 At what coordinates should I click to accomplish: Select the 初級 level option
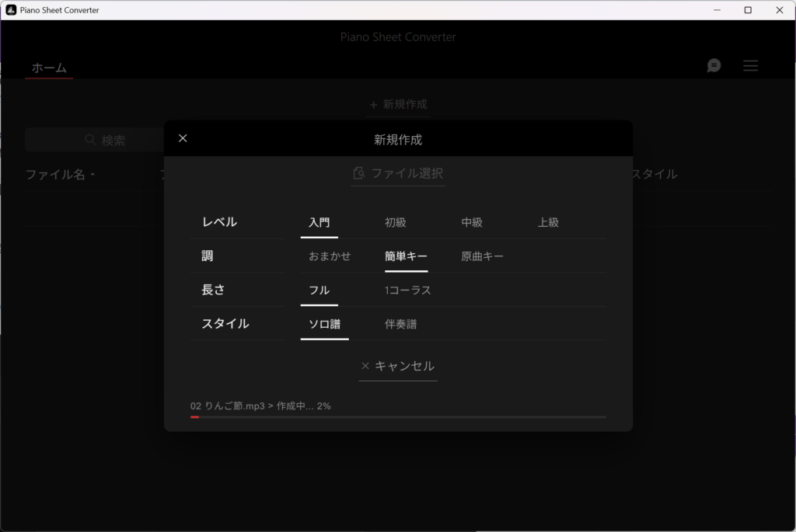point(396,222)
